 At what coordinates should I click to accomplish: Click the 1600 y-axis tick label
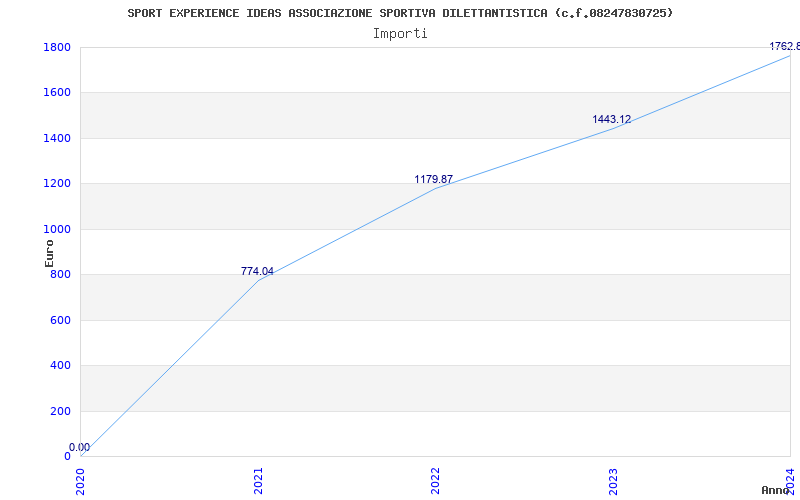tap(57, 92)
